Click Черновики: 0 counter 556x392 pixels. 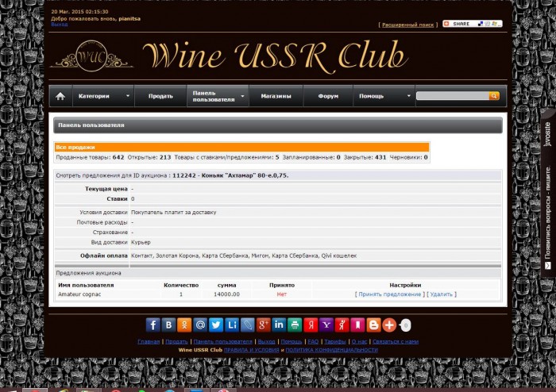coord(408,157)
